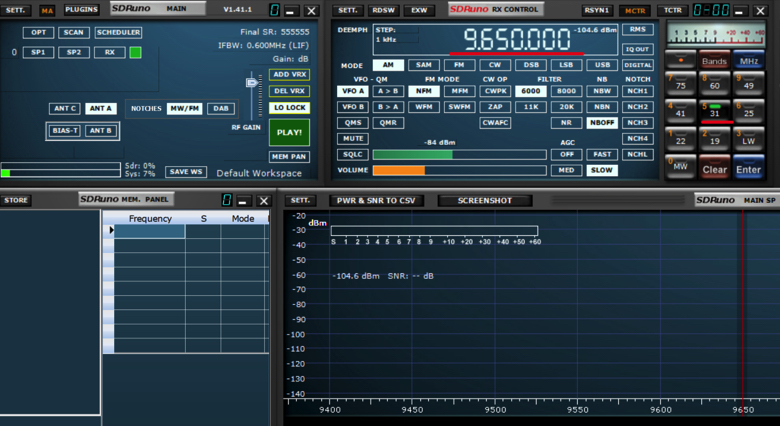Click the decimal point keypad key

681,60
